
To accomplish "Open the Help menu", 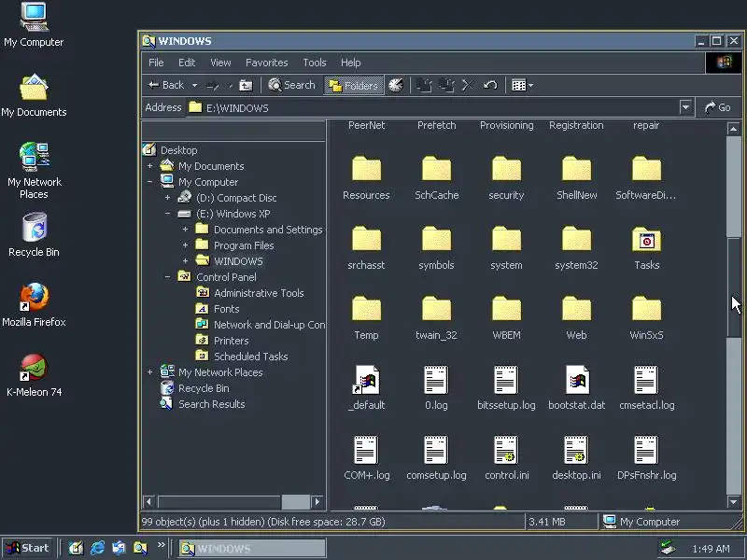I will click(x=351, y=63).
